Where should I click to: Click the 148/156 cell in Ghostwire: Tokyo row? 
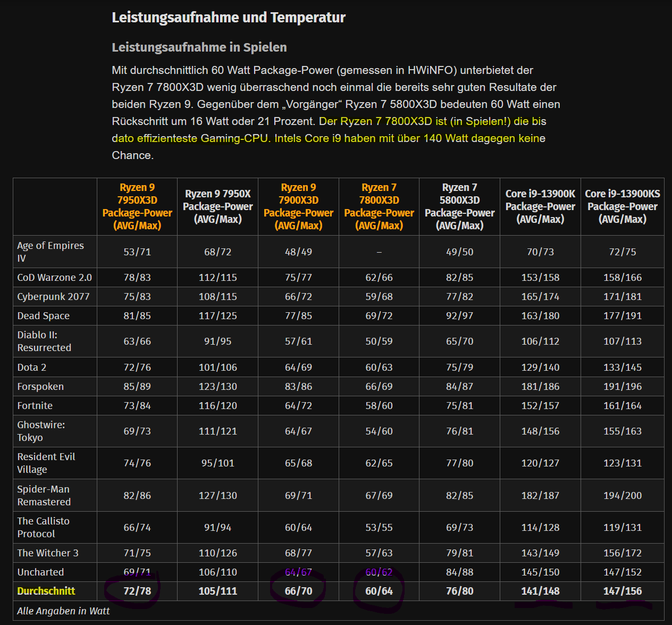coord(540,431)
